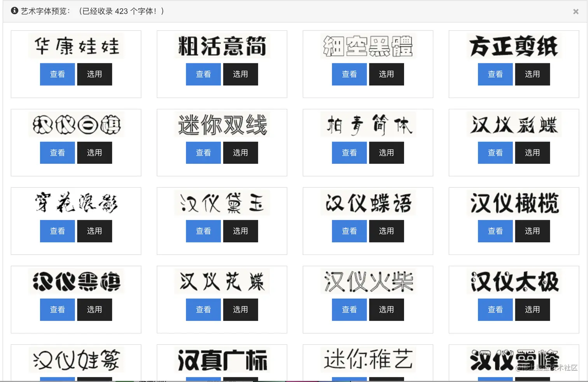Click the 迷你稚艺 font image

click(368, 360)
